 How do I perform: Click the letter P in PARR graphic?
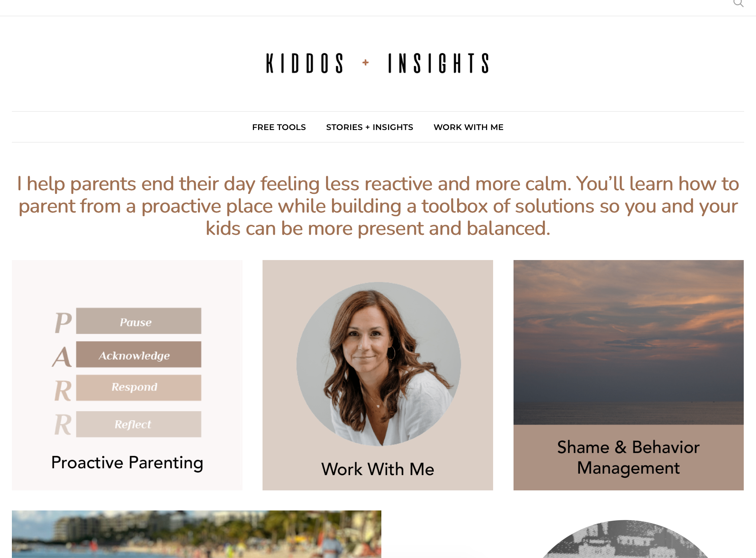point(63,322)
